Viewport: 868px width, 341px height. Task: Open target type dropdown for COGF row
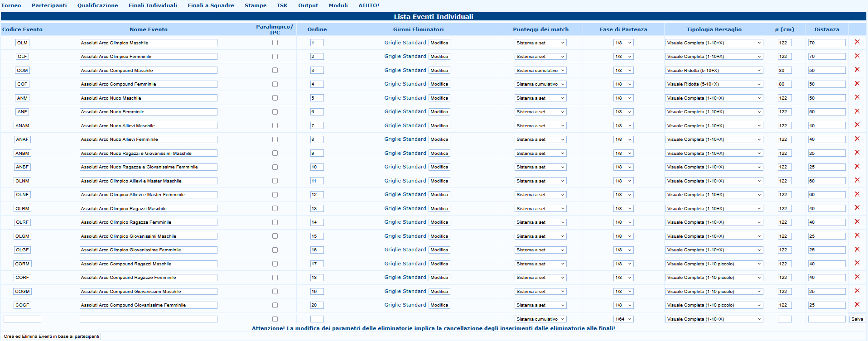714,305
